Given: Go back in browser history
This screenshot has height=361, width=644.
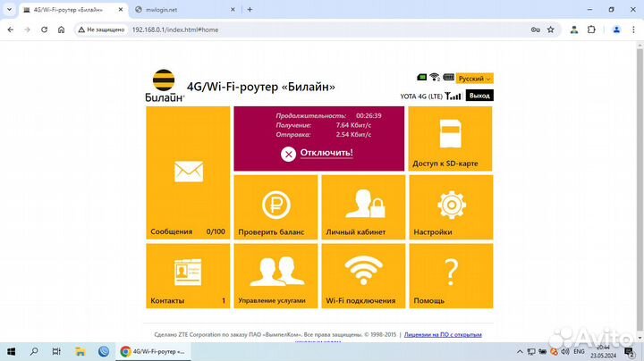Looking at the screenshot, I should [11, 29].
